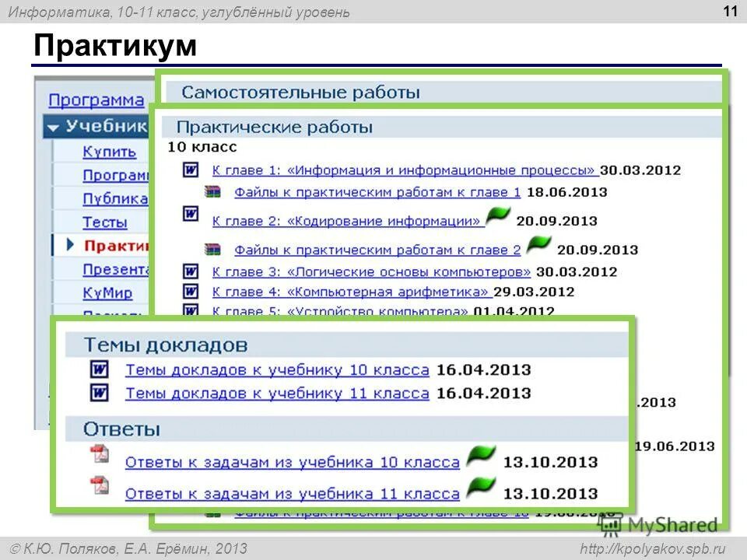The height and width of the screenshot is (560, 747).
Task: Open «Темы докладов к учебнику 11 класса»
Action: [276, 394]
